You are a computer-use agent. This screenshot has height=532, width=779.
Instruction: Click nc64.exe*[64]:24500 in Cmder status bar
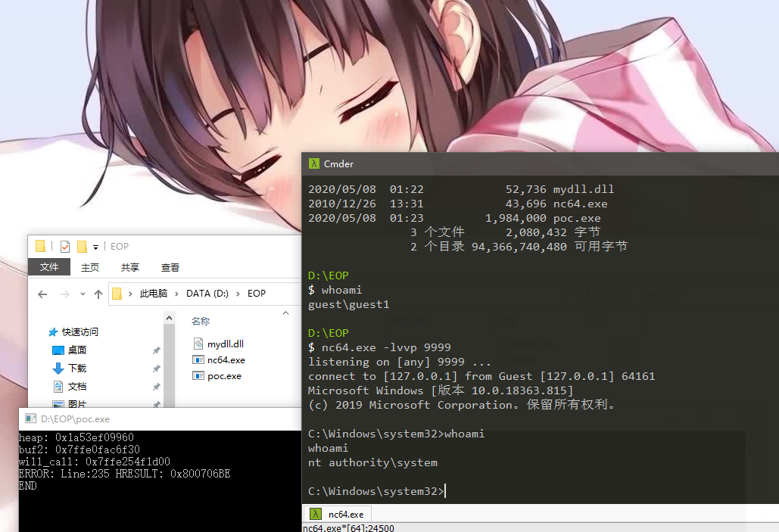coord(348,528)
